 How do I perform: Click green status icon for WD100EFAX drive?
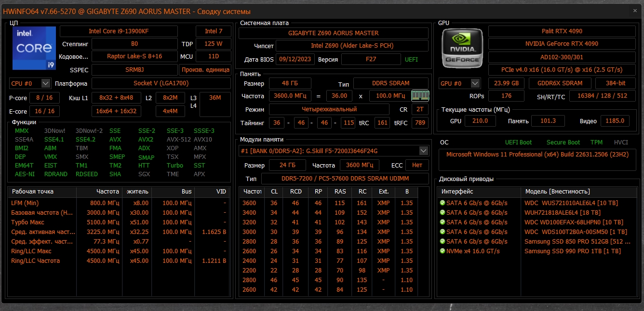pyautogui.click(x=442, y=222)
